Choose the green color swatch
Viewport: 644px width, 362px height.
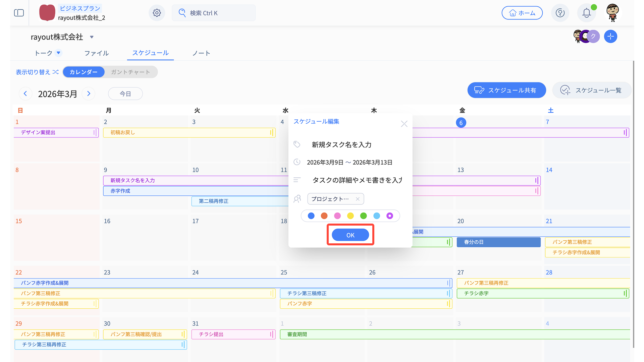pos(363,216)
